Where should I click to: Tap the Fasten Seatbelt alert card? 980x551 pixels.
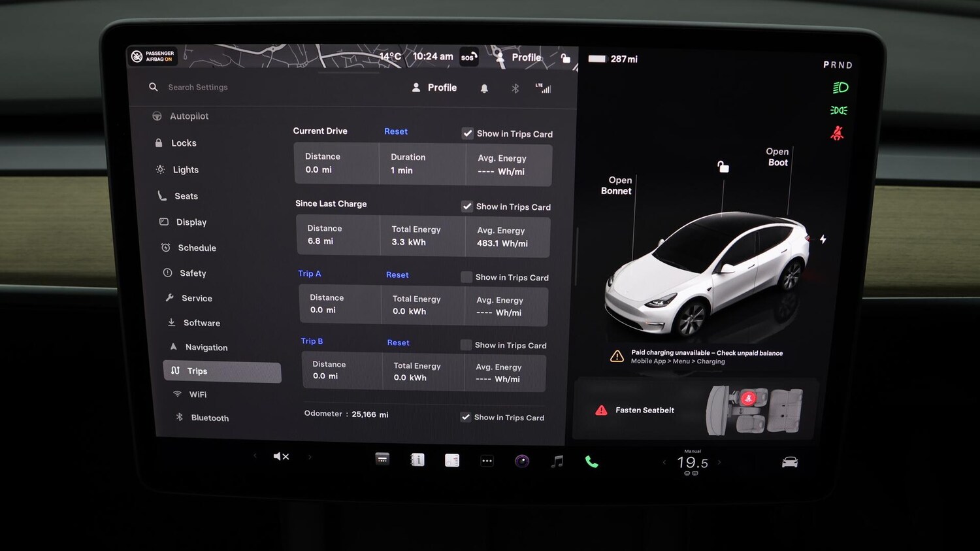695,410
